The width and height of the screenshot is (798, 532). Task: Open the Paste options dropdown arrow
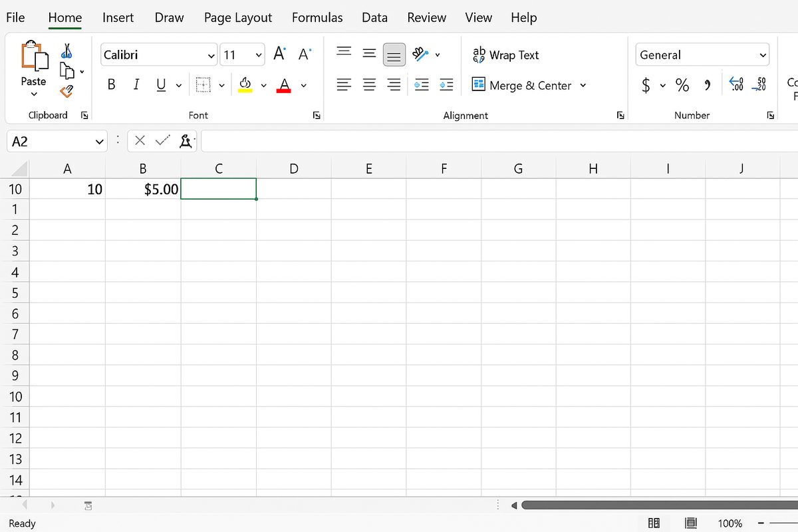34,94
